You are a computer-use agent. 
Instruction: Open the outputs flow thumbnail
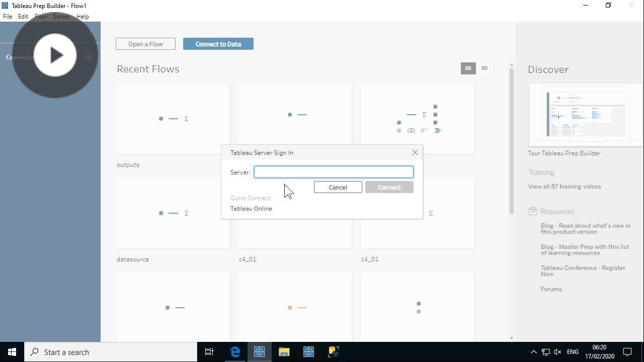173,119
